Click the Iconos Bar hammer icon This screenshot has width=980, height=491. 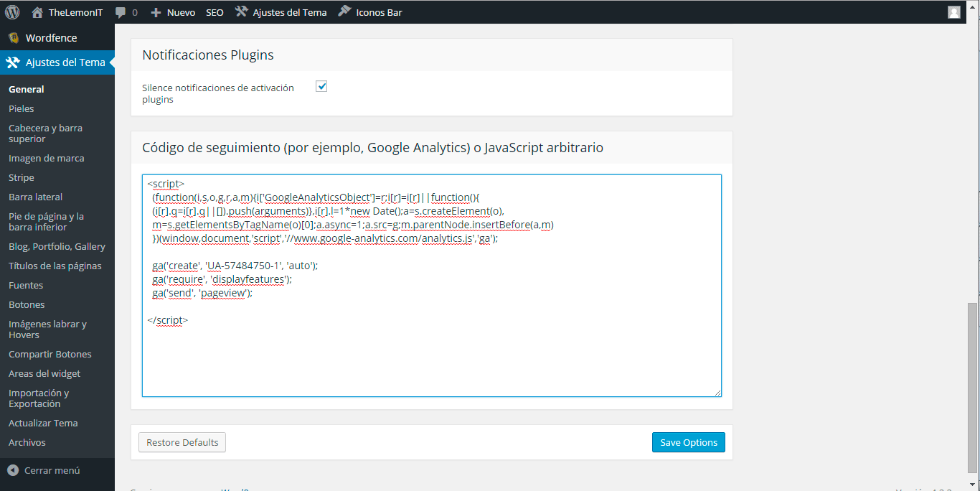(x=344, y=12)
